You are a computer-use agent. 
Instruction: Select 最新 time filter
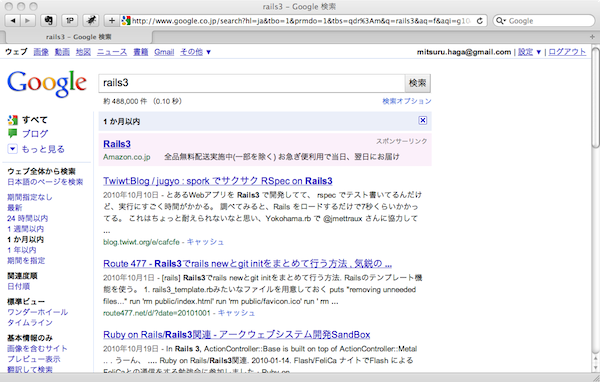[x=15, y=207]
